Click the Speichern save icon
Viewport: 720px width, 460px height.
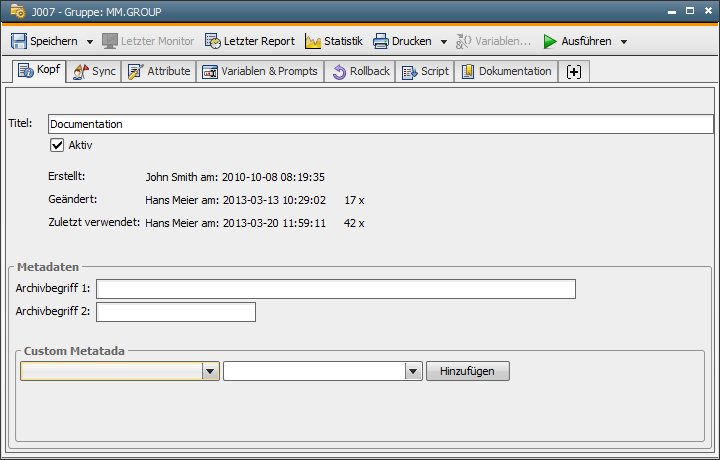(19, 41)
